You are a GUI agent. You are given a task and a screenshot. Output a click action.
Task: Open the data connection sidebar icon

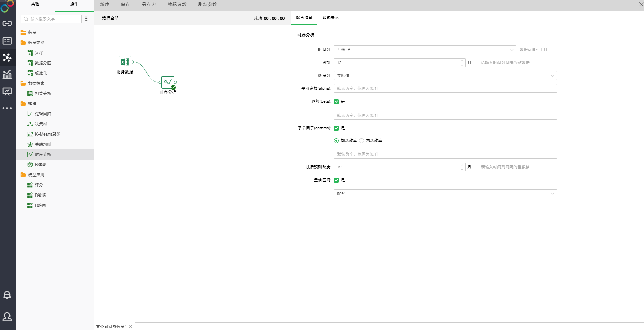coord(7,23)
